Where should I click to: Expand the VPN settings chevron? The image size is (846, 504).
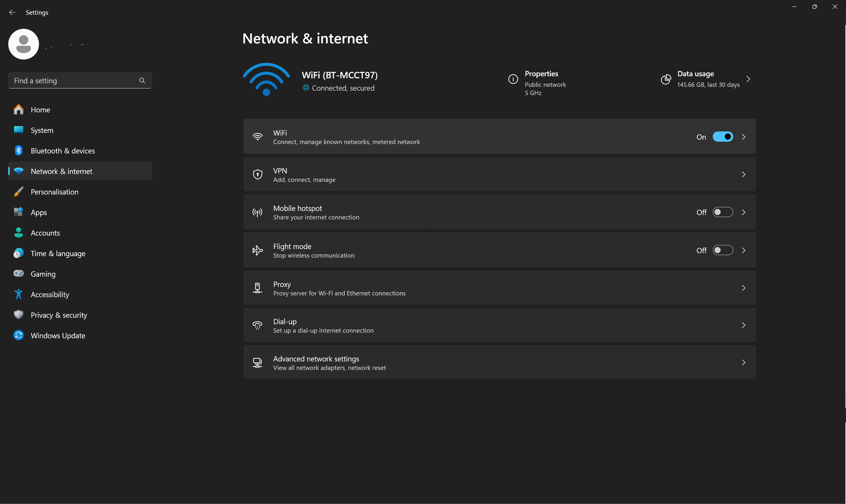pyautogui.click(x=743, y=174)
